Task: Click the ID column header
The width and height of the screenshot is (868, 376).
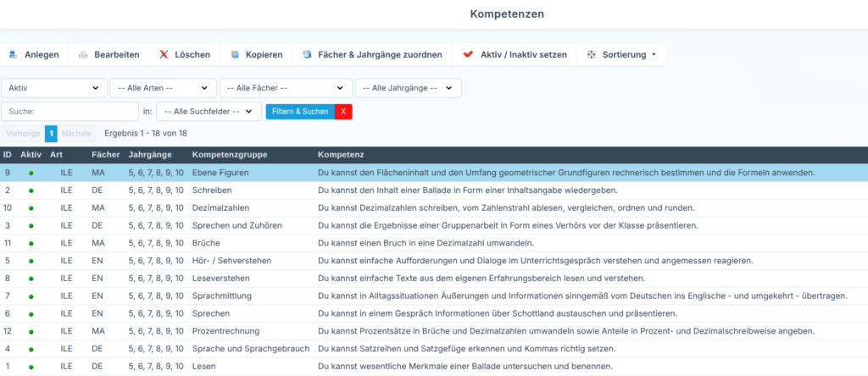Action: click(7, 155)
